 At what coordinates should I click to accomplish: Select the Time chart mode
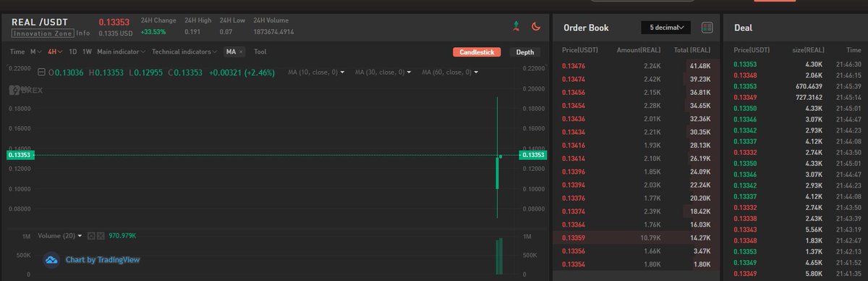click(x=17, y=52)
